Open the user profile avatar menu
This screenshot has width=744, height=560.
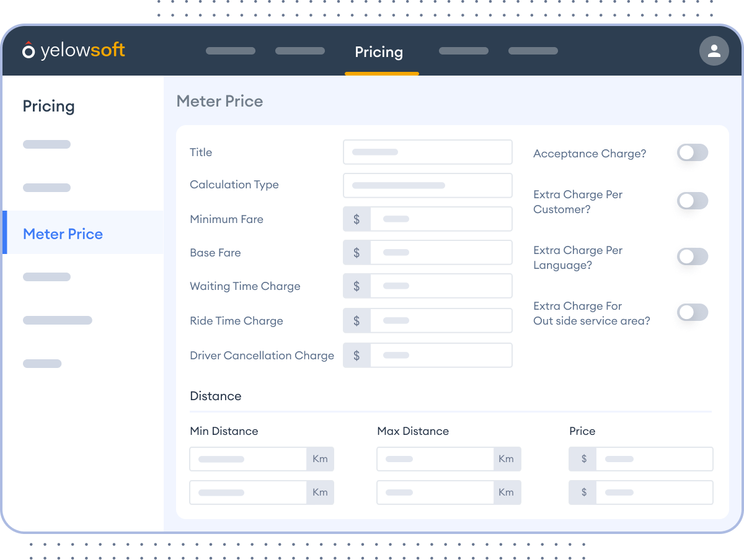[714, 51]
